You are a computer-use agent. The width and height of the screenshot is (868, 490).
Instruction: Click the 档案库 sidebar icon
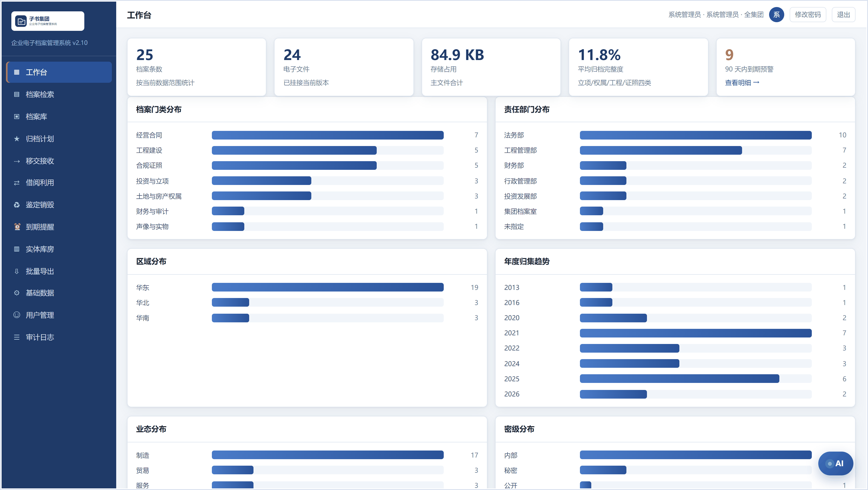(16, 117)
